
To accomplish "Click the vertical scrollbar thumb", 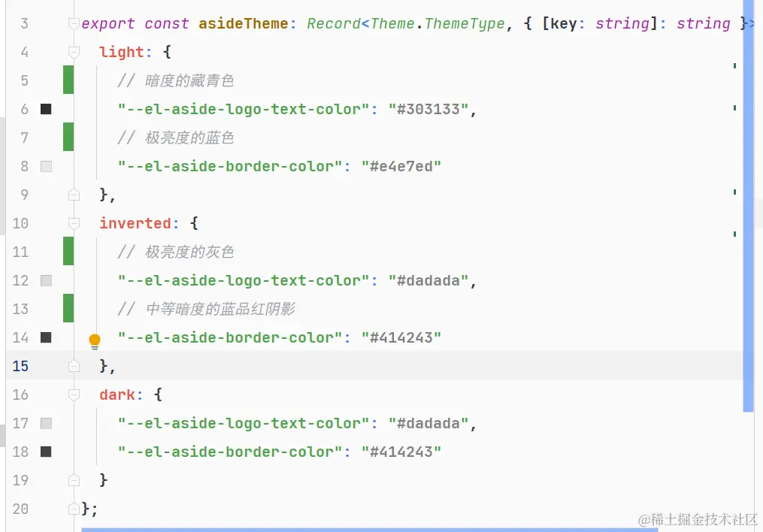I will (x=749, y=206).
